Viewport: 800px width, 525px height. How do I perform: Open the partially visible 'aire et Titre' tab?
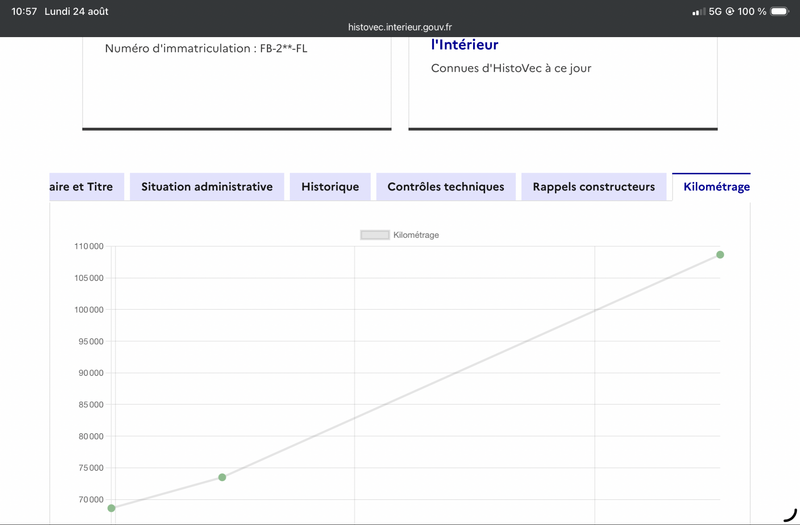pos(87,187)
